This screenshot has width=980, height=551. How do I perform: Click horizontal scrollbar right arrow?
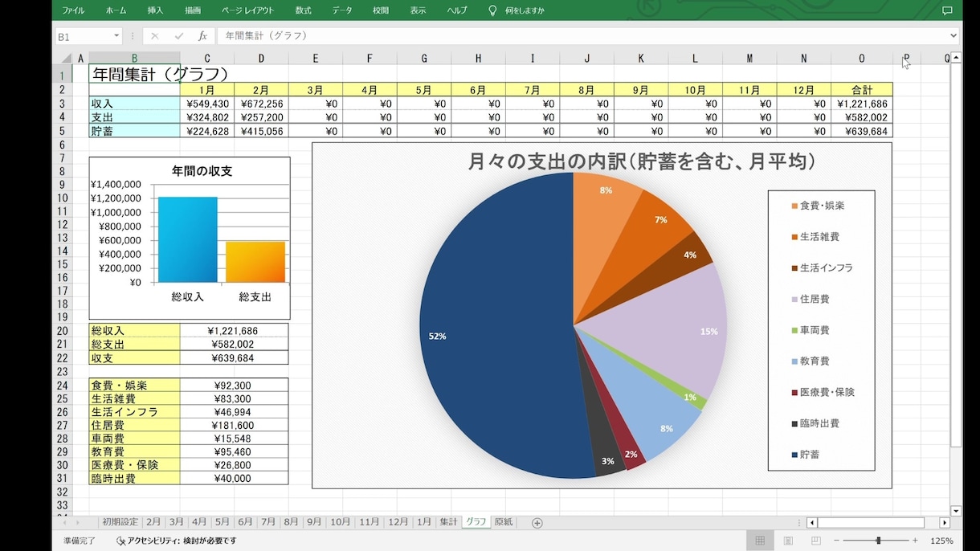click(x=945, y=523)
